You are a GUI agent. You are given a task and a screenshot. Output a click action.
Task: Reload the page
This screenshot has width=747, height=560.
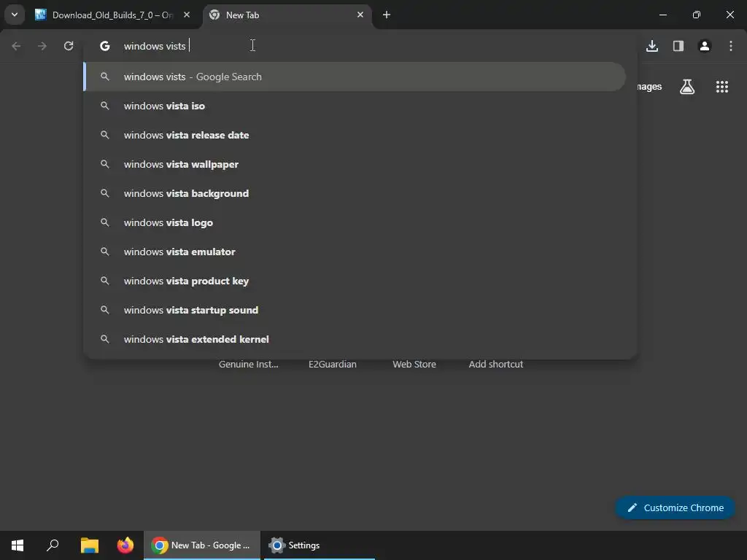(69, 46)
